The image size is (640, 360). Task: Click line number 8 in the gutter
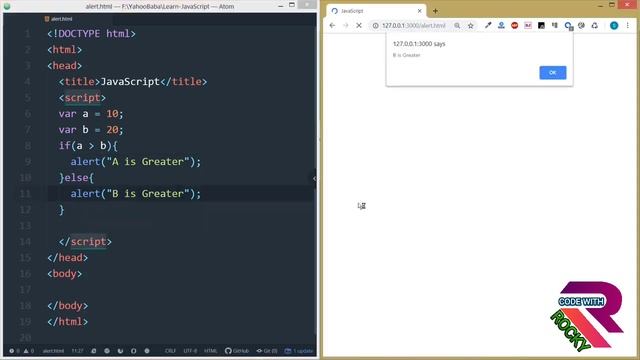28,146
